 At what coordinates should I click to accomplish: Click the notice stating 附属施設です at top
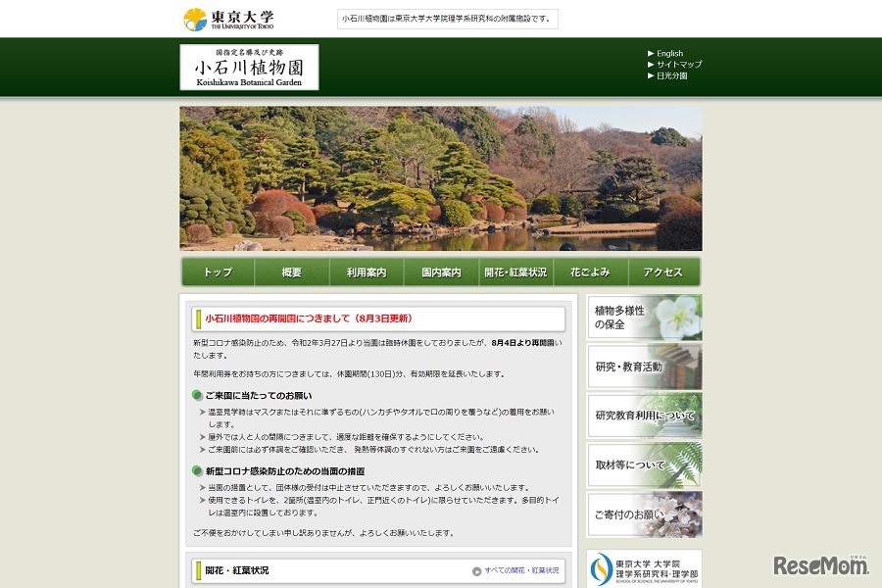point(447,19)
